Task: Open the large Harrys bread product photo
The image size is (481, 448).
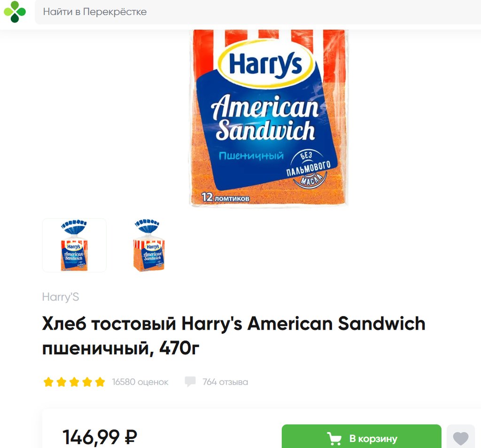Action: coord(268,117)
